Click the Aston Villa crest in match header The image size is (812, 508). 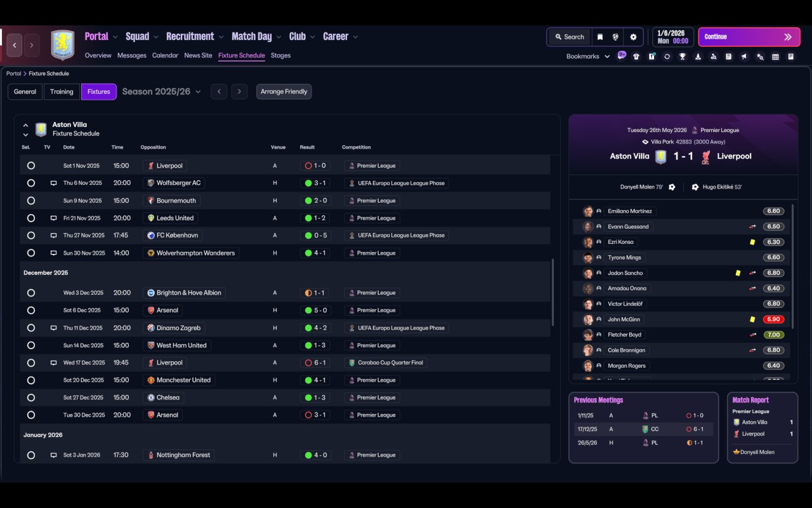coord(661,157)
